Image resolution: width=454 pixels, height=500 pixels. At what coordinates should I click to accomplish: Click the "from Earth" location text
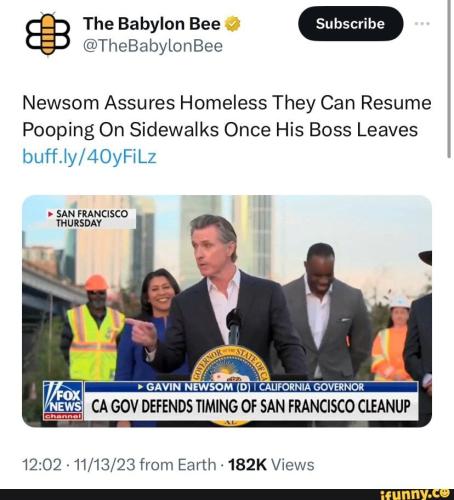tap(178, 465)
